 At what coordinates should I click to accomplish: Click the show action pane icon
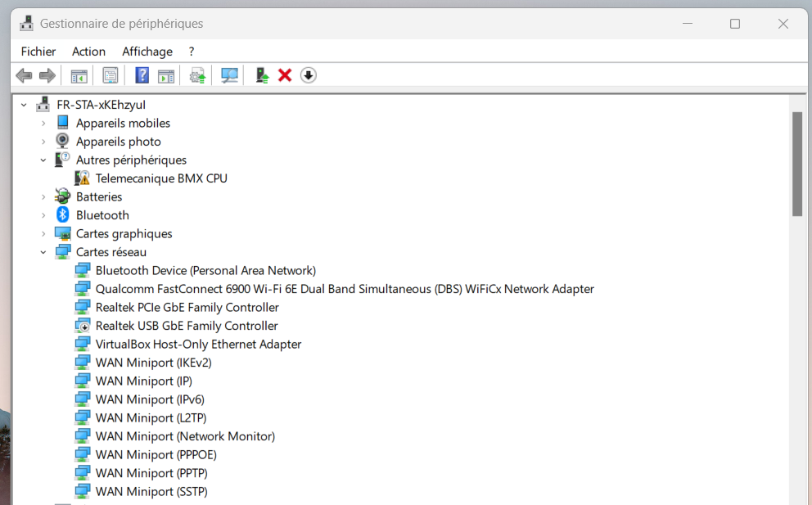coord(166,75)
